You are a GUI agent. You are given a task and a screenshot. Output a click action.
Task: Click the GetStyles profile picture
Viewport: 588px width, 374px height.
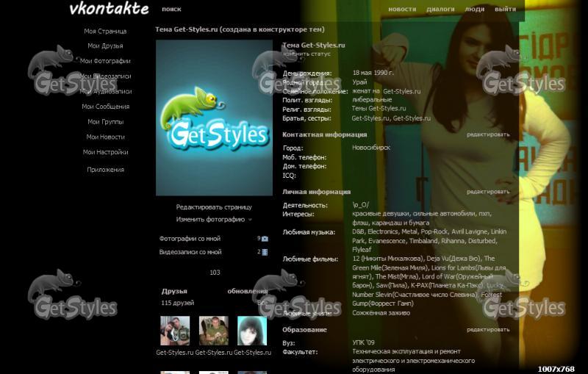coord(215,118)
